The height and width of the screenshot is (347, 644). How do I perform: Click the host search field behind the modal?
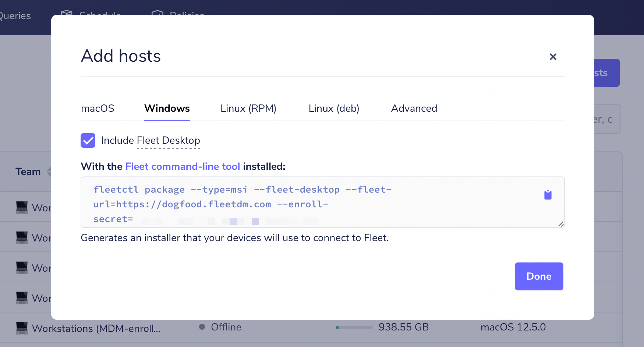[x=608, y=119]
